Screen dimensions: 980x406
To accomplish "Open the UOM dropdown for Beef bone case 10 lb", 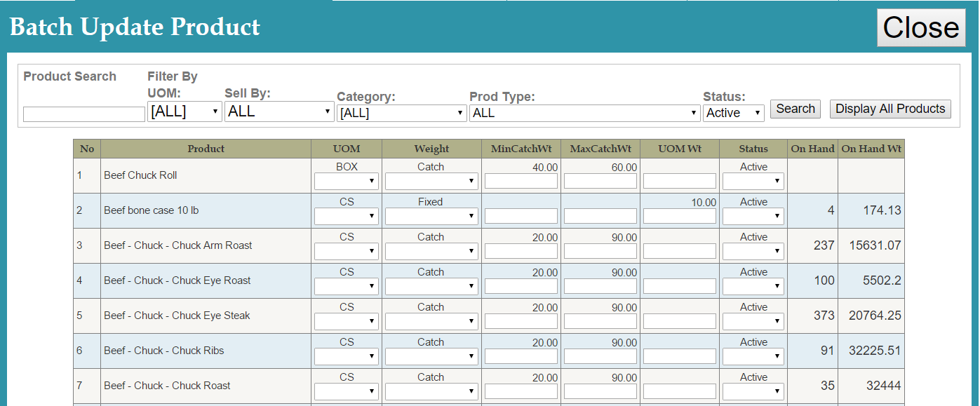I will [347, 216].
